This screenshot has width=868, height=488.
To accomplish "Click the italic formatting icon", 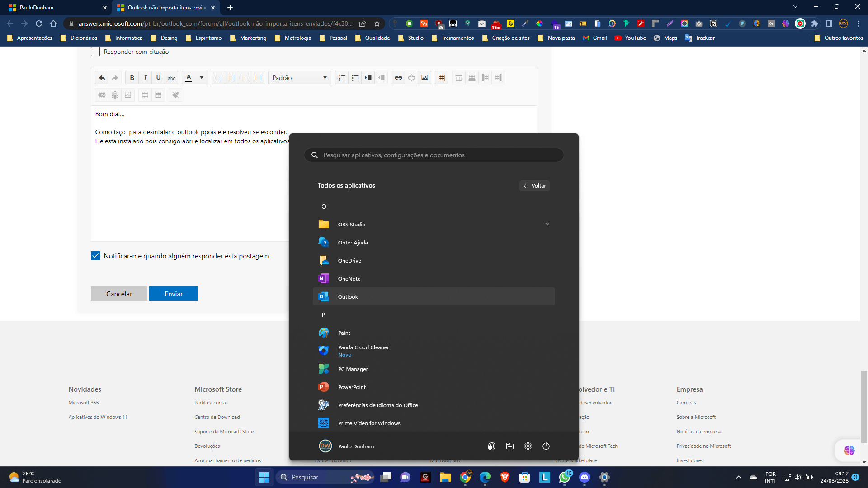I will click(x=145, y=78).
